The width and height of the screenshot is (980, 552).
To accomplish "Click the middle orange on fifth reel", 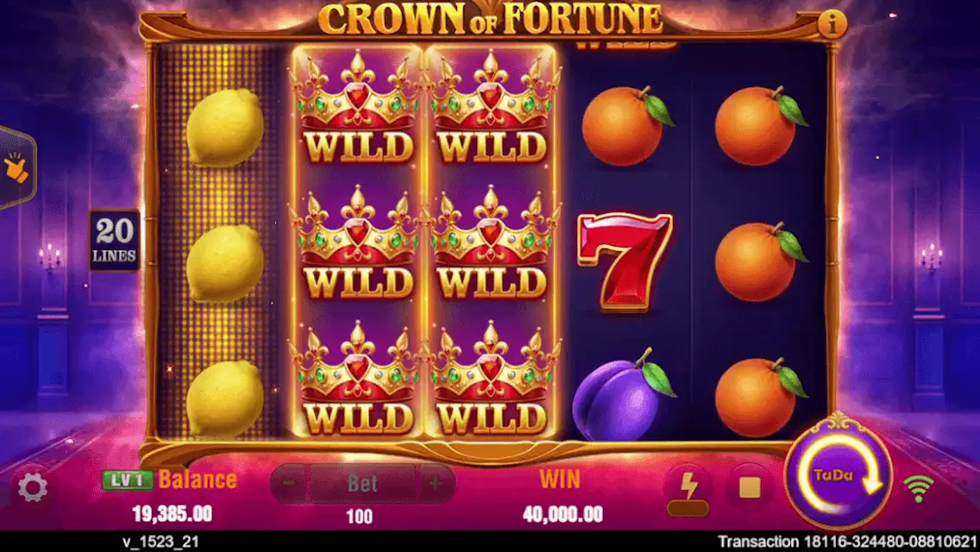I will click(x=759, y=262).
